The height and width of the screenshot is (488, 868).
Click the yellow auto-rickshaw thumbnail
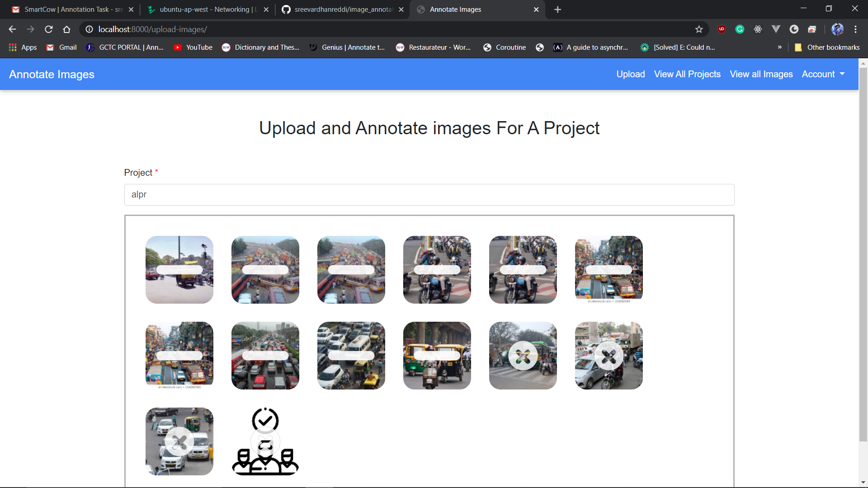437,356
